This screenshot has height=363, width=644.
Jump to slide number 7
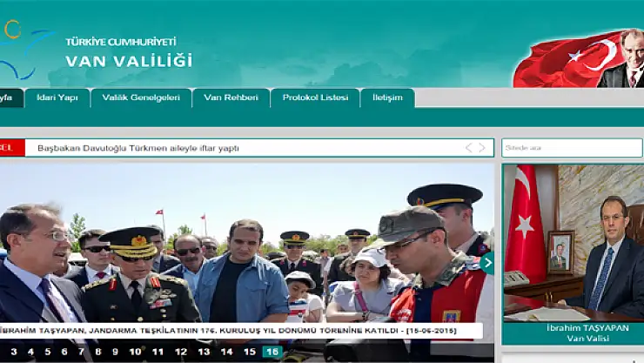coord(81,352)
